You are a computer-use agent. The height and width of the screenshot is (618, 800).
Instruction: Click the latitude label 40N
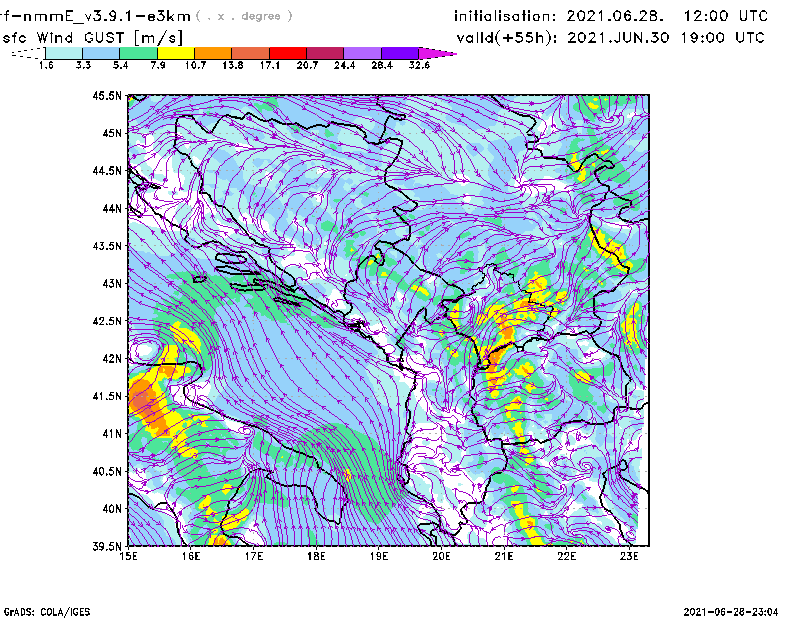tap(112, 509)
